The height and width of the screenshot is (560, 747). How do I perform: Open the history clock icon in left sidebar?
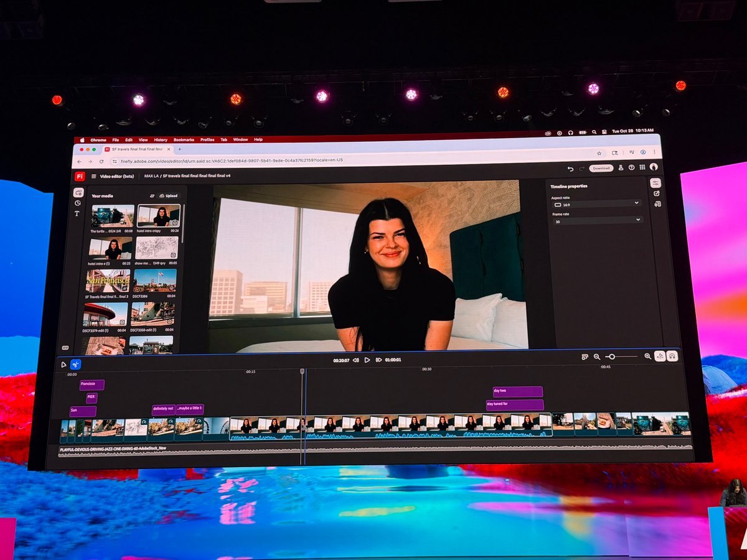pos(78,203)
